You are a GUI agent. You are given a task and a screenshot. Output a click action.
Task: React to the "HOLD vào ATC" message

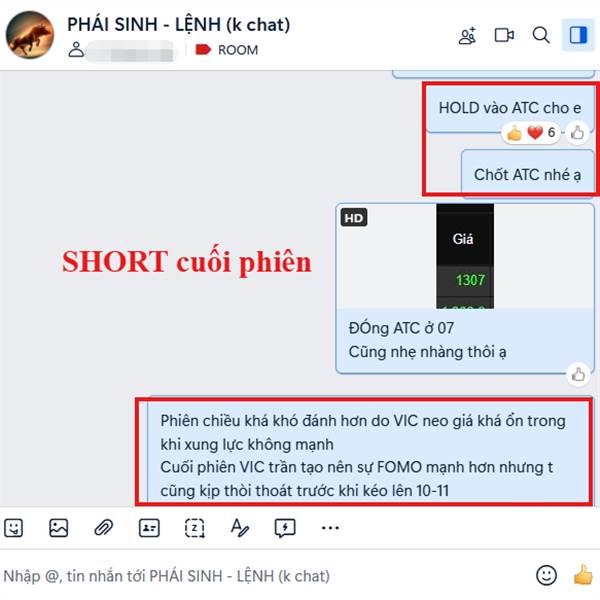click(577, 133)
